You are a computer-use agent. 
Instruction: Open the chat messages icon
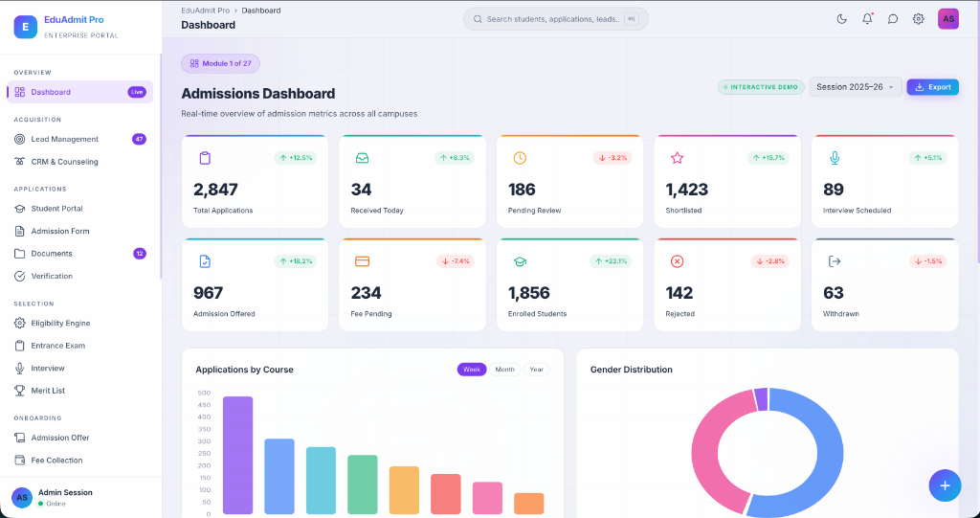[893, 19]
